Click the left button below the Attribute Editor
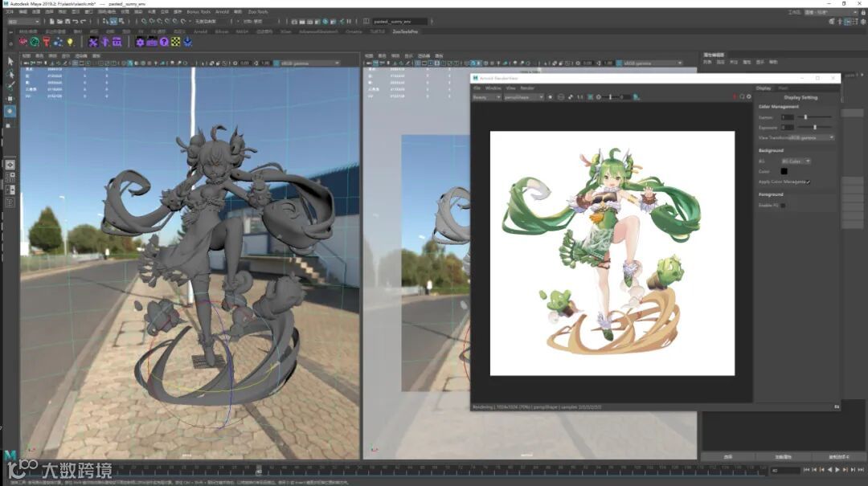The height and width of the screenshot is (486, 868). pyautogui.click(x=728, y=457)
